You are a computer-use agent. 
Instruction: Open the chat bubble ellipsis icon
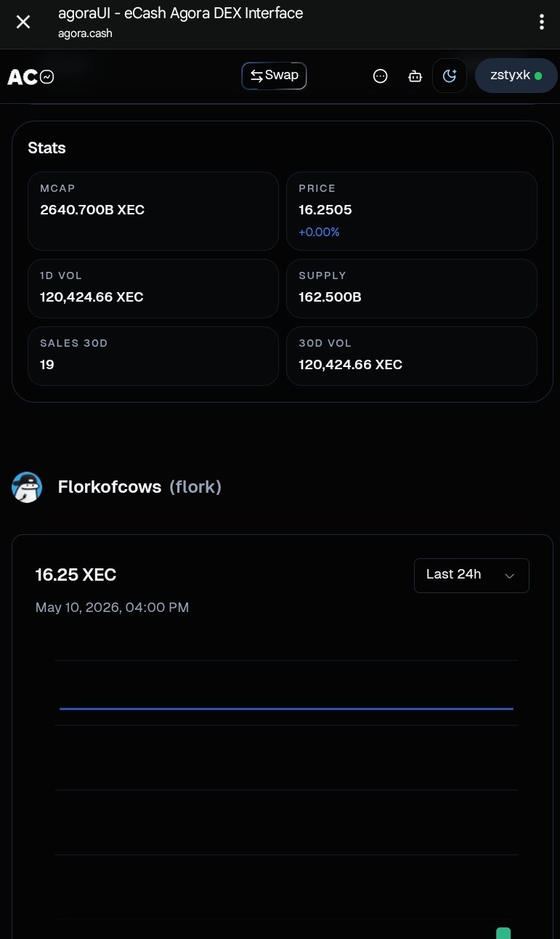click(x=380, y=76)
